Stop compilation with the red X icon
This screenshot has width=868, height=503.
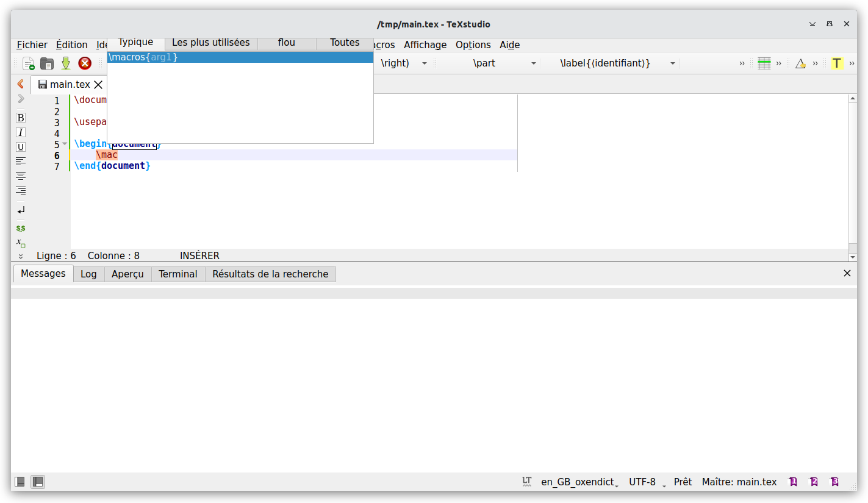(x=84, y=63)
